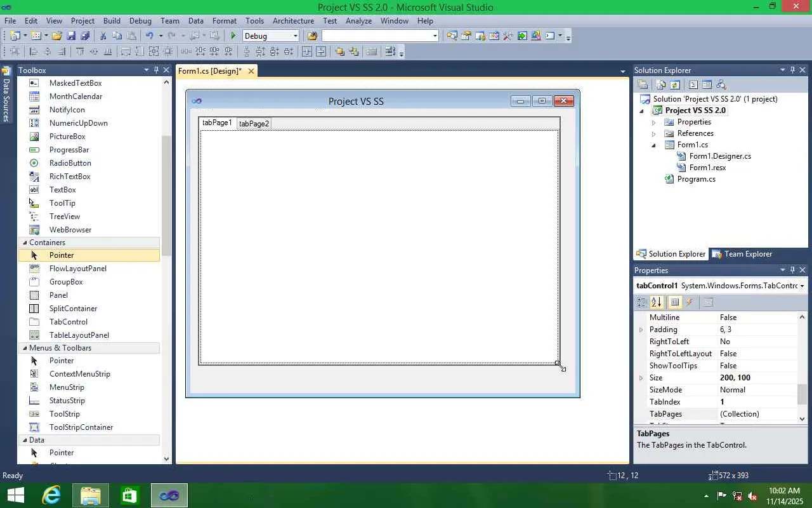The height and width of the screenshot is (508, 812).
Task: Click the Open File folder icon
Action: click(x=57, y=36)
